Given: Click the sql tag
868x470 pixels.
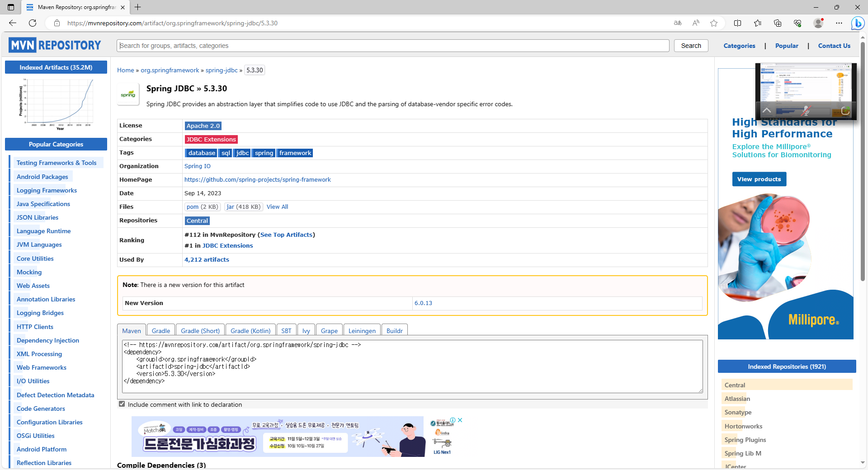Looking at the screenshot, I should 226,153.
